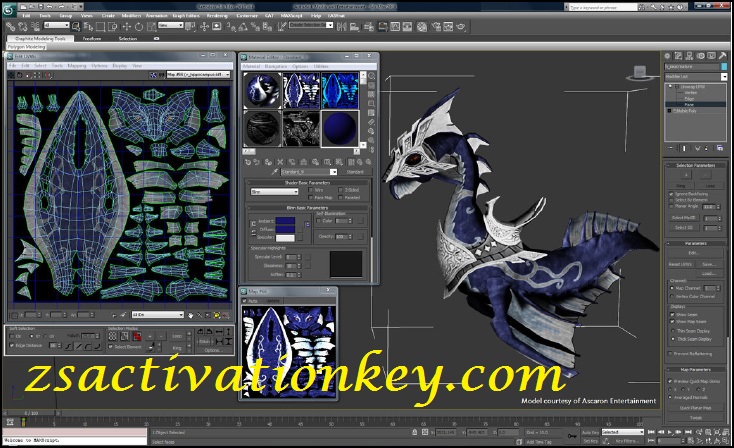Open the All IDs dropdown in Edit UVWs
The width and height of the screenshot is (734, 448).
(x=158, y=315)
